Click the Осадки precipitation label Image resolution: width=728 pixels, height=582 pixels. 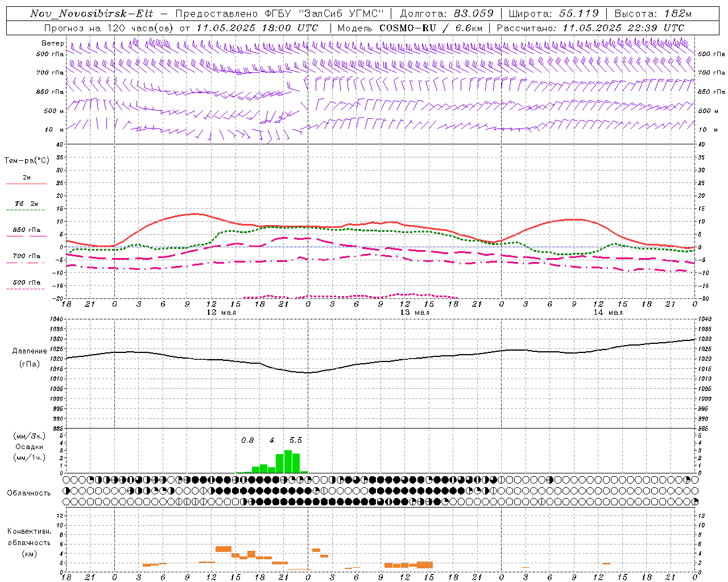point(30,447)
